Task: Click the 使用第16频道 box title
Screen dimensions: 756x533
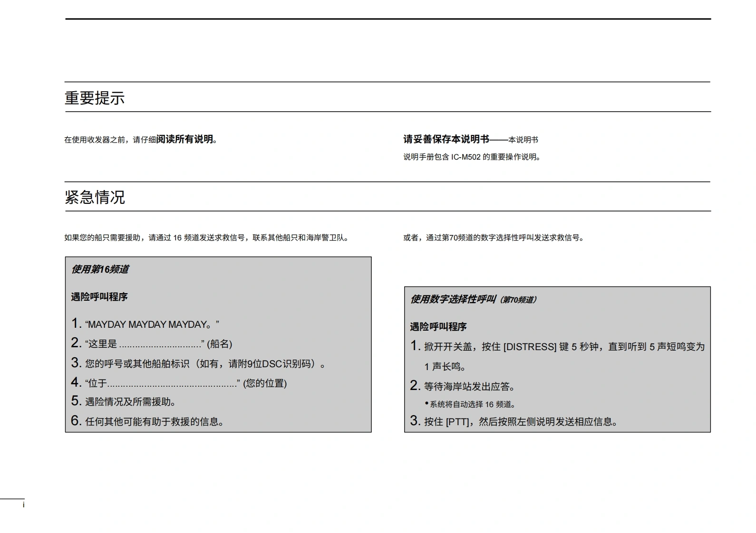Action: point(100,269)
